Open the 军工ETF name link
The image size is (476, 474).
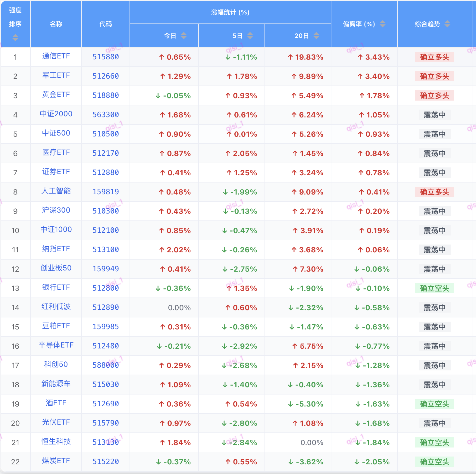pos(56,76)
